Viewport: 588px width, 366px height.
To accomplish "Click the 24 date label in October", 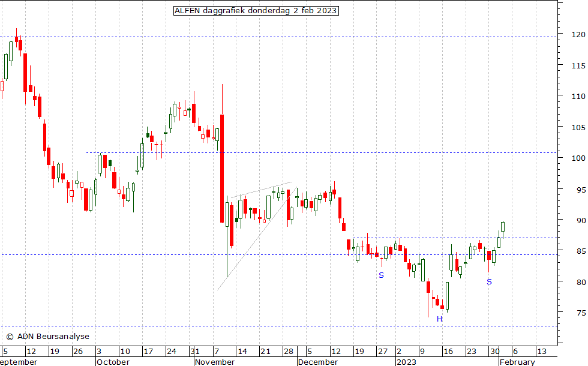I will coord(172,352).
